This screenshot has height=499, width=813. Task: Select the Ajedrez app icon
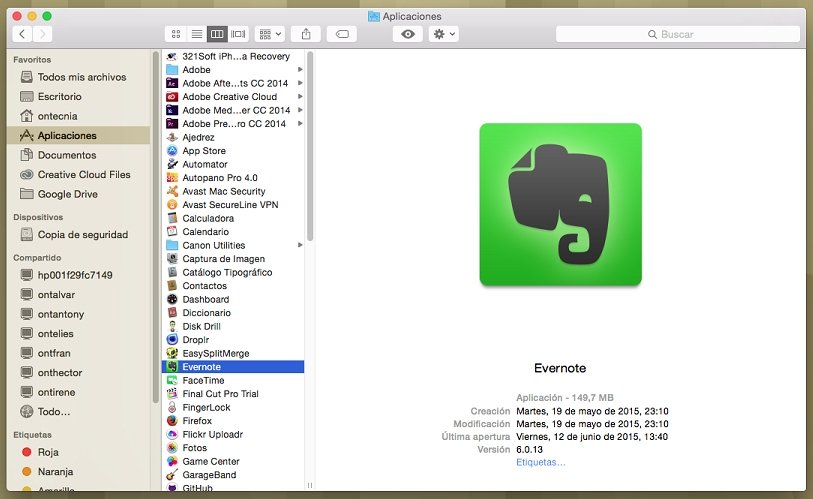coord(172,137)
